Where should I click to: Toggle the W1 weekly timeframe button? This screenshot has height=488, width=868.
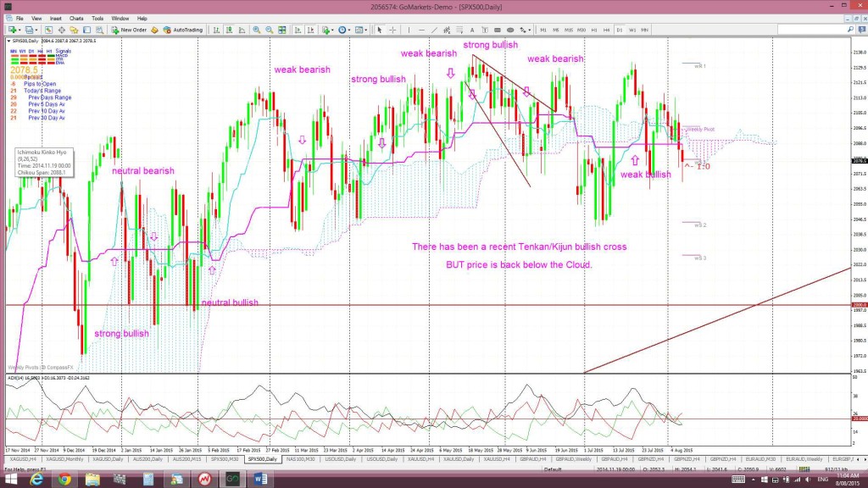632,30
